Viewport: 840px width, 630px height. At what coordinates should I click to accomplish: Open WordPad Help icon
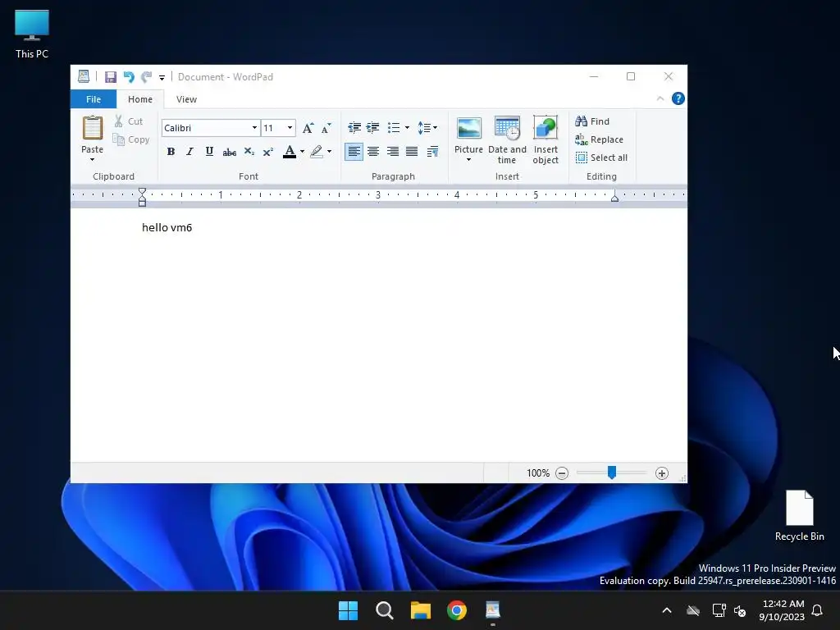pos(678,98)
